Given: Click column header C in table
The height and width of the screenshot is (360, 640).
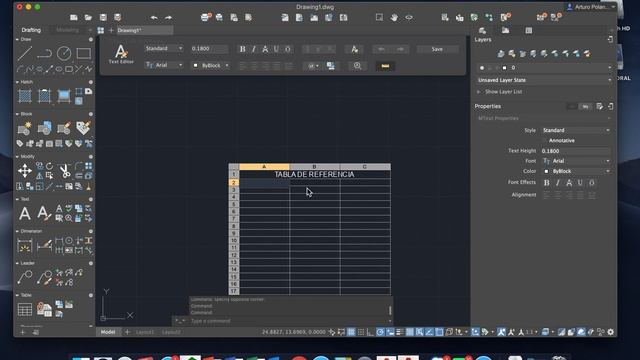Looking at the screenshot, I should click(x=365, y=167).
